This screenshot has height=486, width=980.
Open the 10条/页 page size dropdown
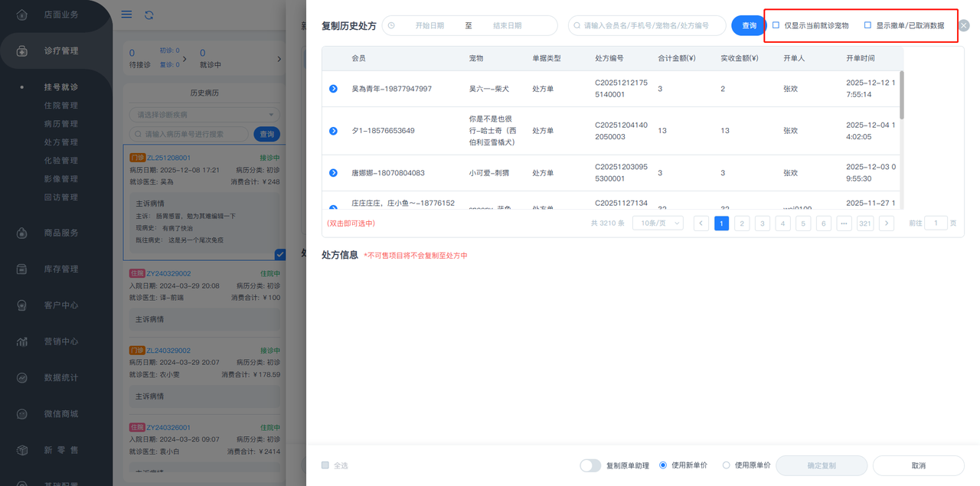pos(658,223)
